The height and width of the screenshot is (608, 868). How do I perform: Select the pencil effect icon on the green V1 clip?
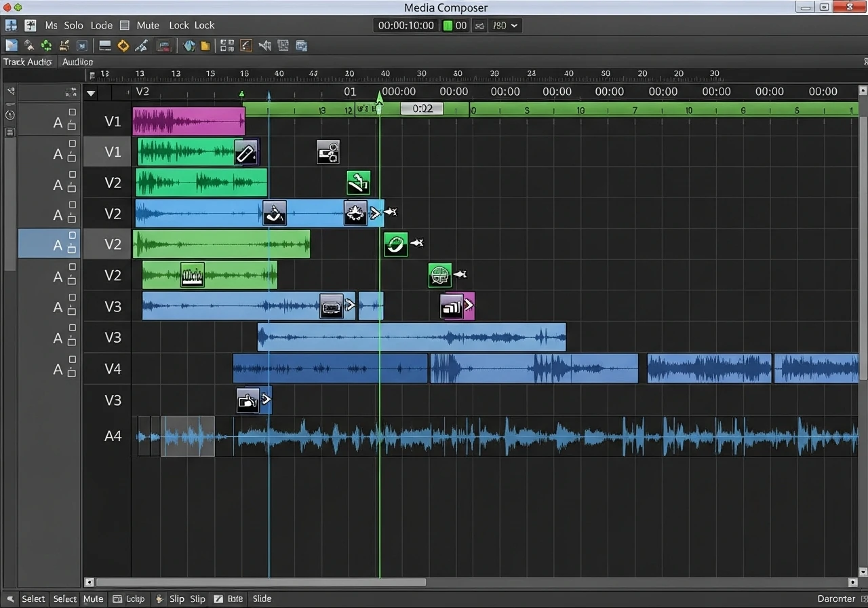tap(246, 152)
